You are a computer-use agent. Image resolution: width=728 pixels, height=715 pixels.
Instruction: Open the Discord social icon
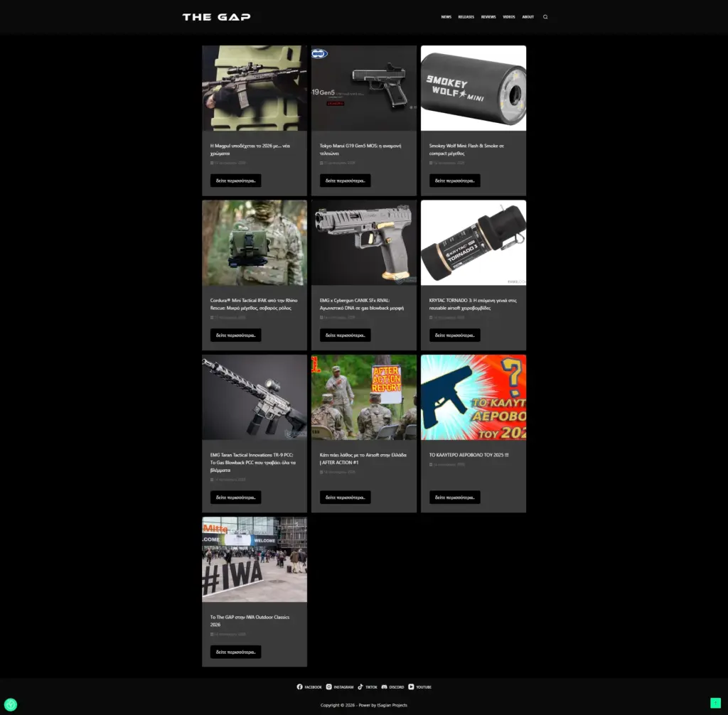tap(385, 687)
